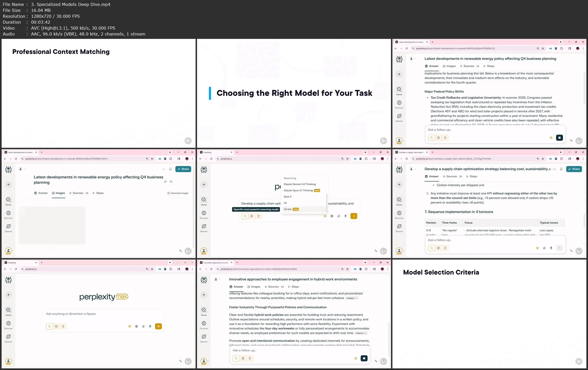
Task: Click bookmark icon in the supply chain frame
Action: point(561,169)
